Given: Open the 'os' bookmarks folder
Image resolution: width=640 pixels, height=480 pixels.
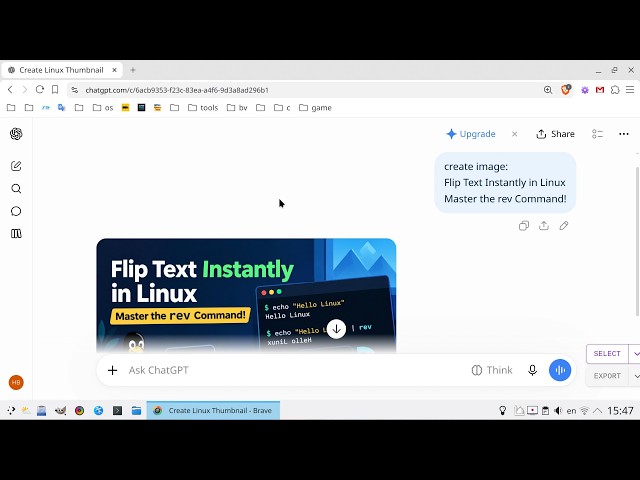Looking at the screenshot, I should tap(103, 108).
